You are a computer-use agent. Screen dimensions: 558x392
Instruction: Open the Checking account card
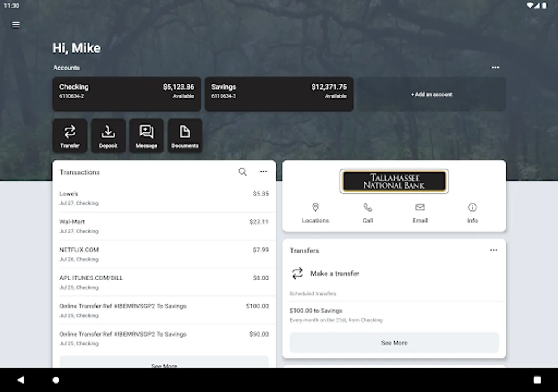click(127, 94)
